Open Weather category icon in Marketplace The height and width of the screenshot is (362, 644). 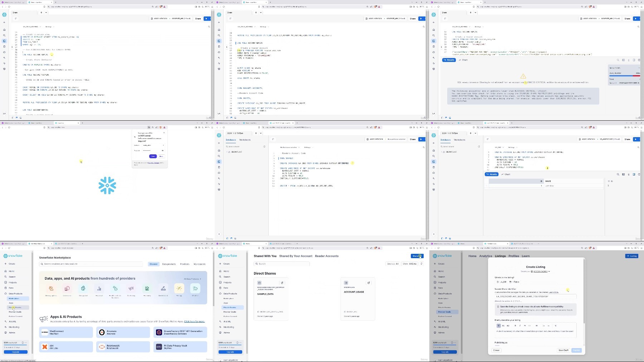point(195,288)
